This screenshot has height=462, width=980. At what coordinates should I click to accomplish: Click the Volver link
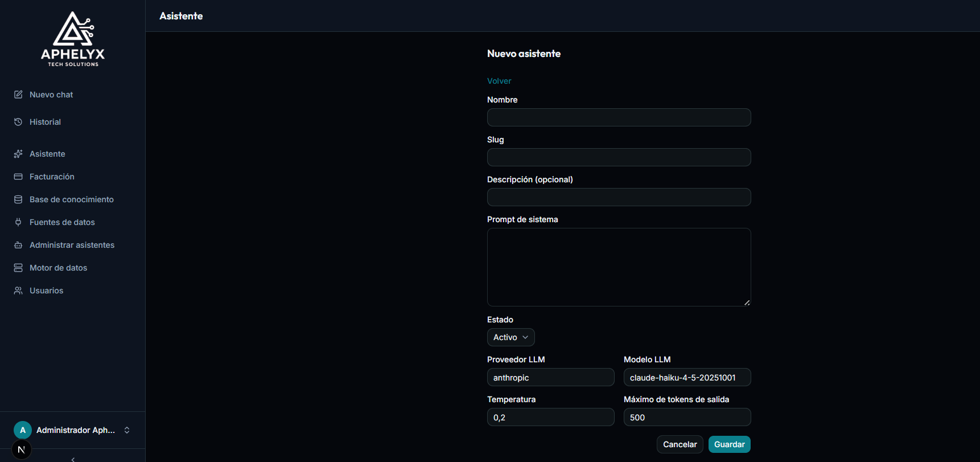click(499, 81)
